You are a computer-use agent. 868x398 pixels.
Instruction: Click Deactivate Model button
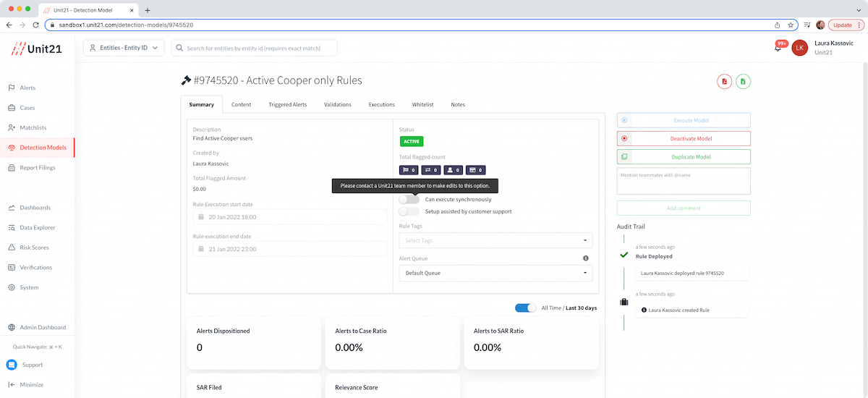click(684, 138)
